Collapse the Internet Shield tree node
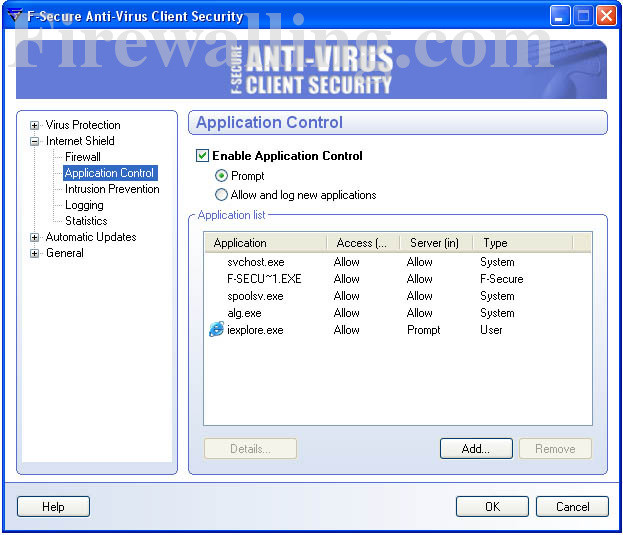623x535 pixels. 35,141
